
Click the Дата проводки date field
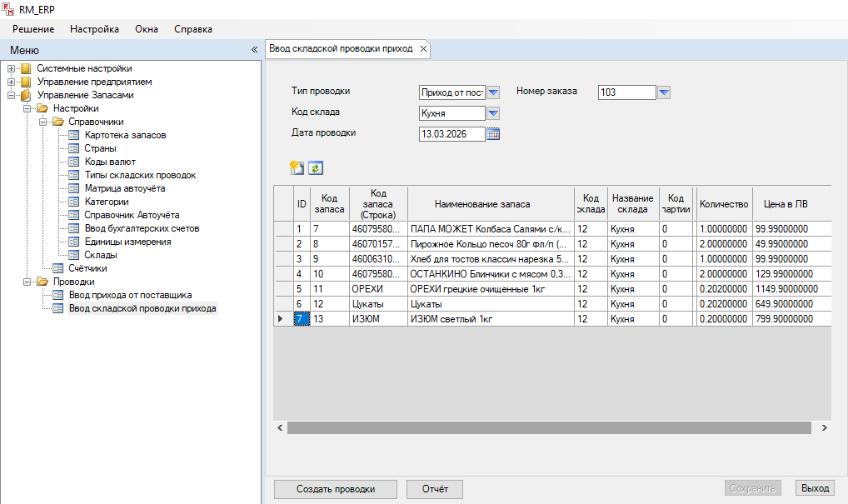(451, 134)
